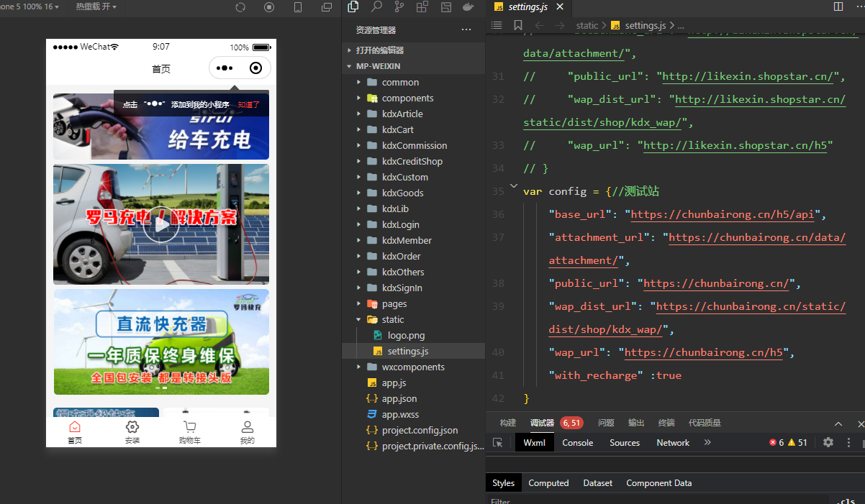This screenshot has width=865, height=504.
Task: Click the bookmark icon in editor breadcrumb
Action: pos(517,25)
